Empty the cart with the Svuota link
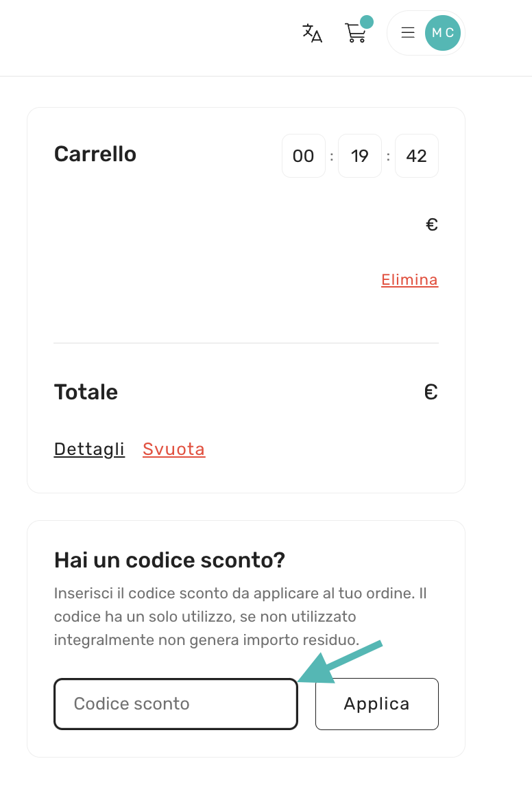Screen dimensions: 532x796 coord(174,449)
